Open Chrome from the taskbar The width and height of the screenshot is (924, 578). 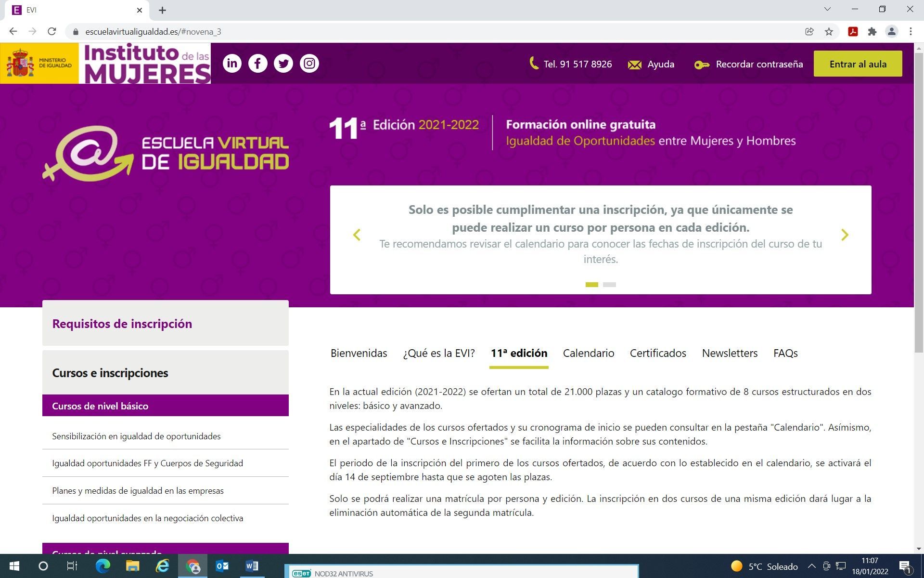pos(192,566)
